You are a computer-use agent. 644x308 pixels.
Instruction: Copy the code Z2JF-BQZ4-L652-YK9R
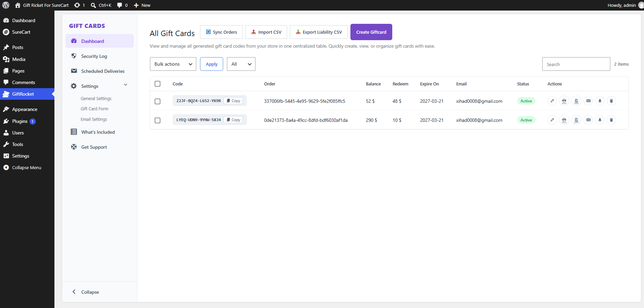tap(233, 101)
